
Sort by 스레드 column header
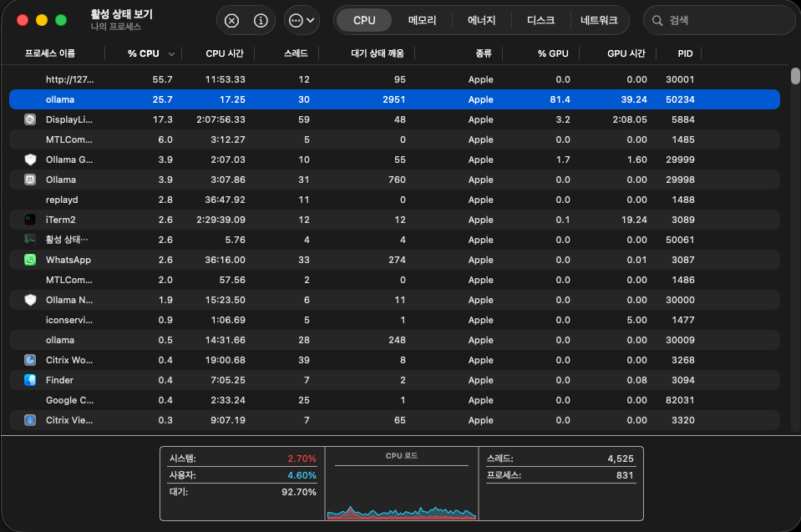(x=296, y=53)
